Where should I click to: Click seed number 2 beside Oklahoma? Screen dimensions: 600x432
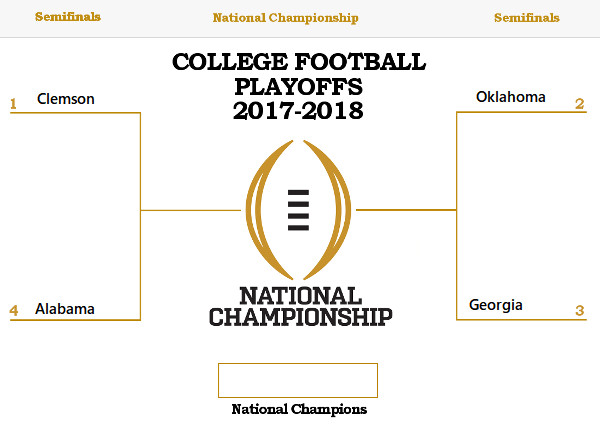coord(580,104)
